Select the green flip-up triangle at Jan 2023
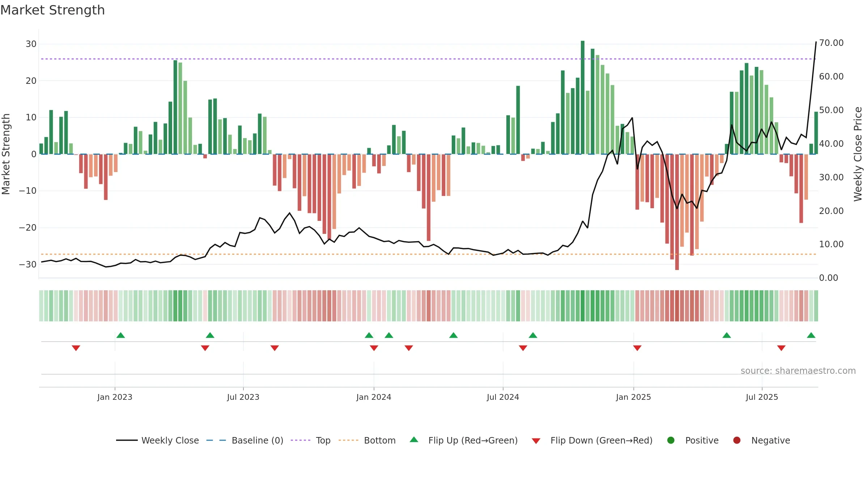Viewport: 868px width, 488px height. (121, 335)
